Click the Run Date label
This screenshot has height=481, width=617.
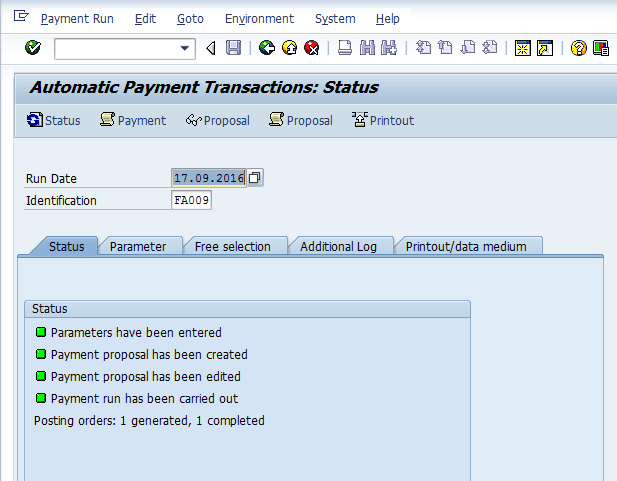click(51, 179)
